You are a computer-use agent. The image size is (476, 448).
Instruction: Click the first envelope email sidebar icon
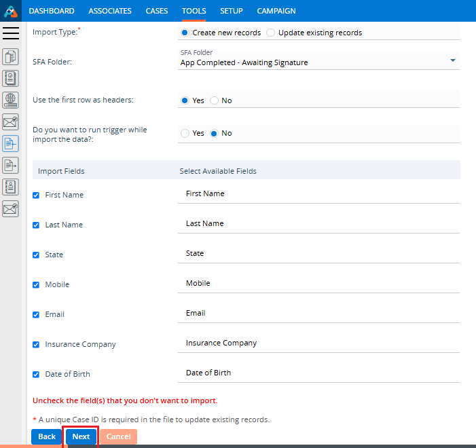pos(11,122)
